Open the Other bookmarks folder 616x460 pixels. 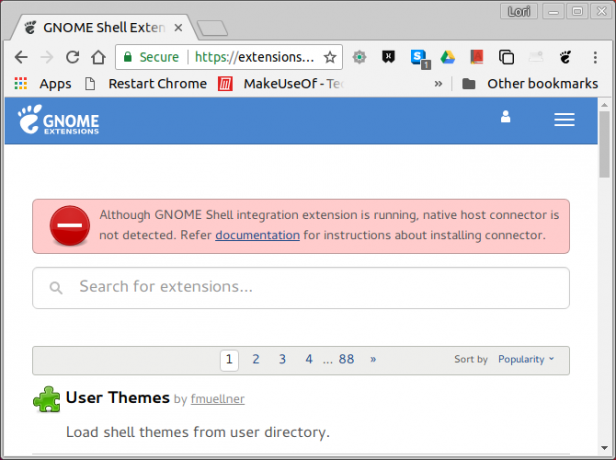click(530, 84)
